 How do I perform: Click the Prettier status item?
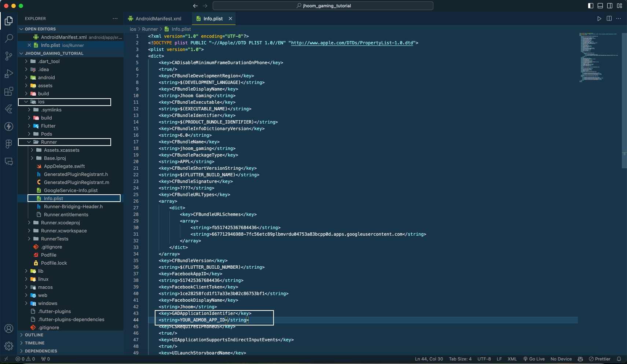coord(599,359)
